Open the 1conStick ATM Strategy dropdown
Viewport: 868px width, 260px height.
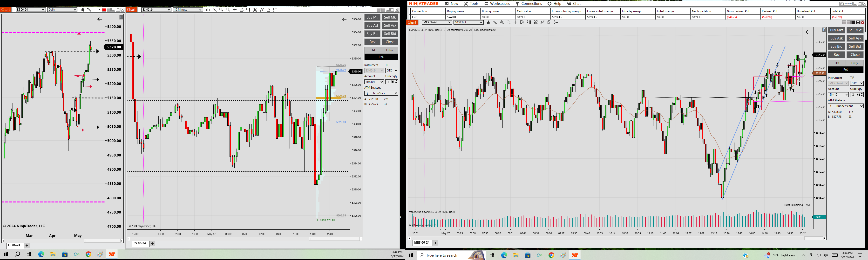point(381,93)
